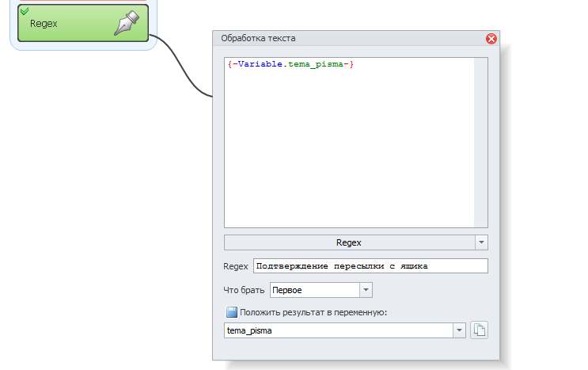Viewport: 588px width, 370px height.
Task: Click the {-Variable.tema_pisma-} text in editor
Action: (290, 64)
